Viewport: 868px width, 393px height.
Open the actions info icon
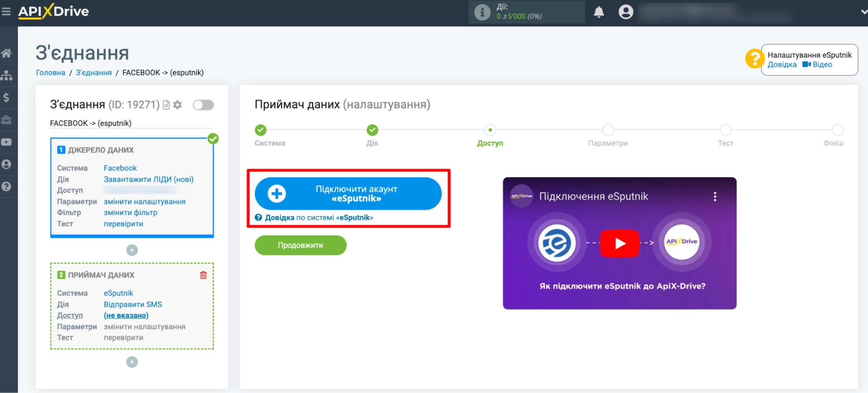click(482, 12)
